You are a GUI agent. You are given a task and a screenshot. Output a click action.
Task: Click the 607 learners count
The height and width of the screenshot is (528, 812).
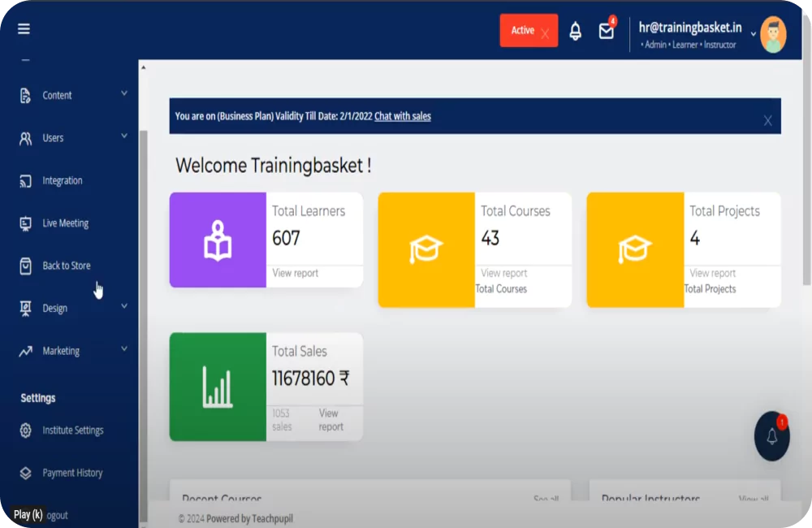click(x=286, y=238)
